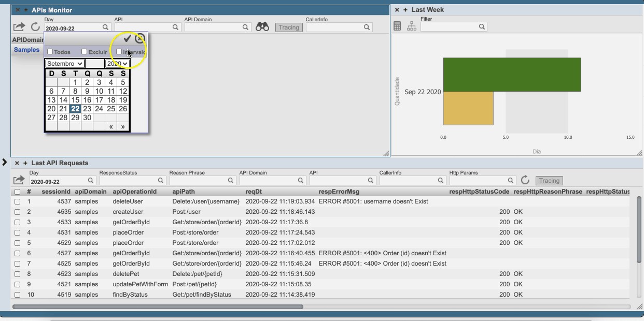Pick day 15 in the calendar

(75, 100)
